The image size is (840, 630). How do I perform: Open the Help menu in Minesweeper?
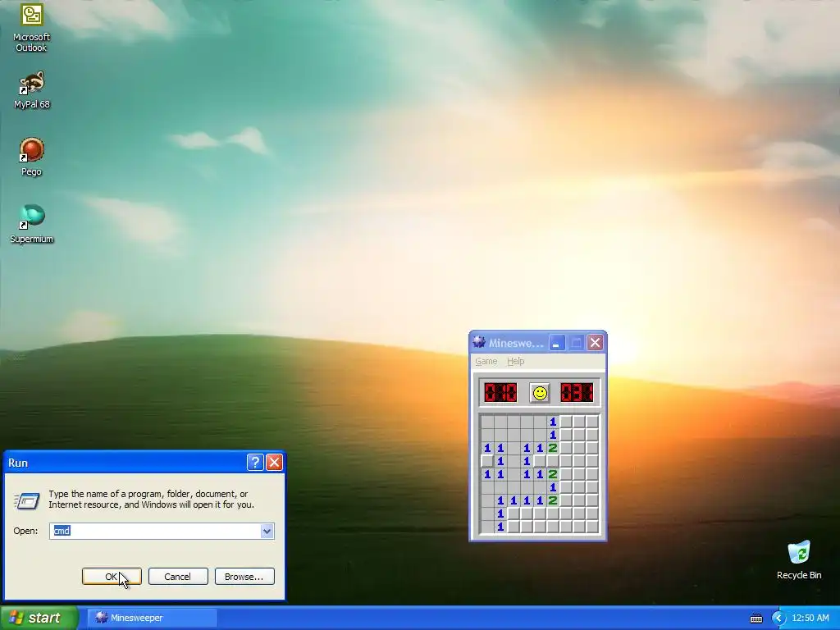coord(515,361)
